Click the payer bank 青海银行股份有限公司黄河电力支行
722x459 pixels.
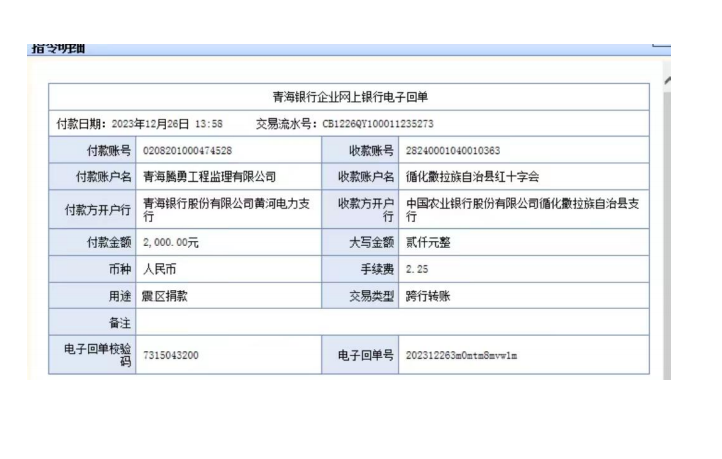pyautogui.click(x=225, y=210)
